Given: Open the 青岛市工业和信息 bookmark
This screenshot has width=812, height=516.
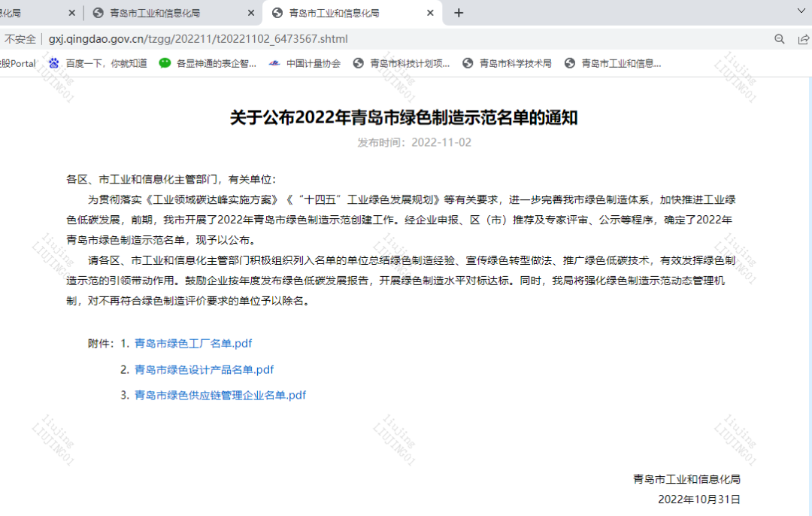Looking at the screenshot, I should pyautogui.click(x=613, y=63).
